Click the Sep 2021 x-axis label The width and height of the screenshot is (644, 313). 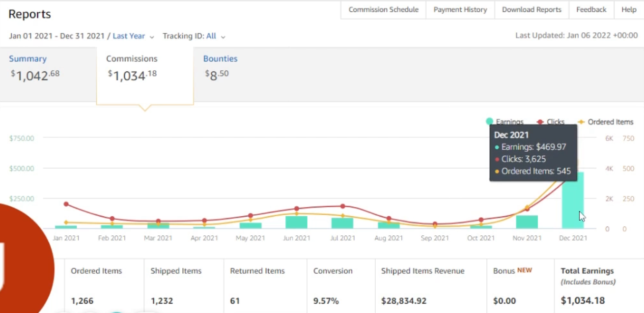coord(435,238)
